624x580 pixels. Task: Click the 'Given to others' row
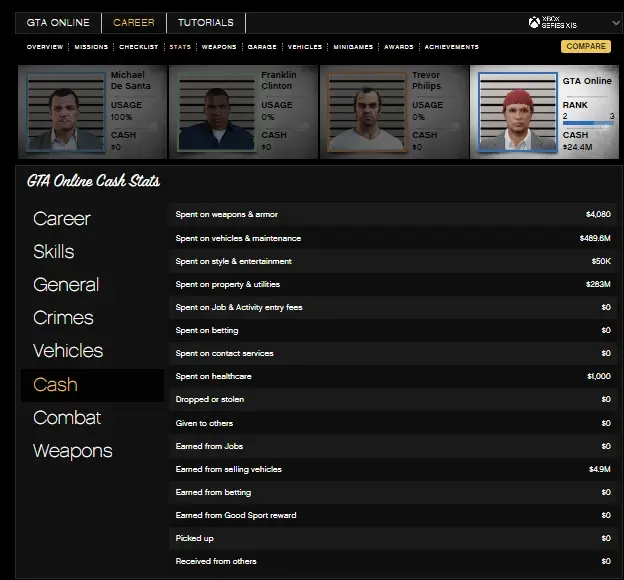point(393,424)
